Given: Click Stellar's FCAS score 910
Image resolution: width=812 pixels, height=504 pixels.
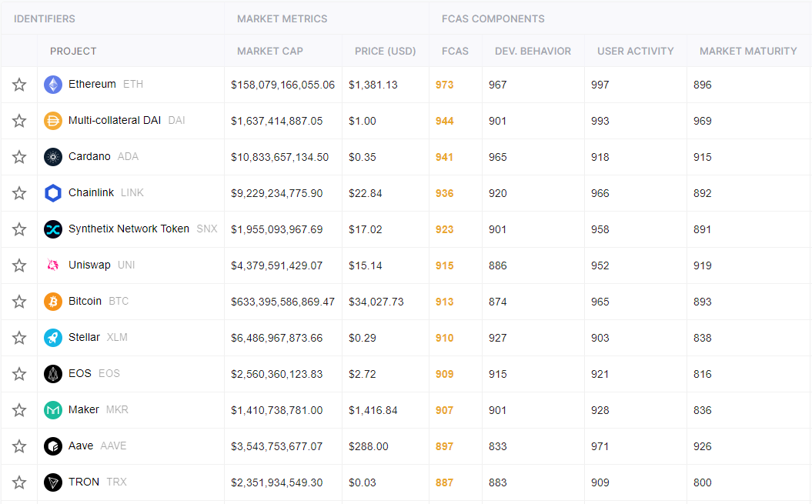Looking at the screenshot, I should tap(444, 339).
